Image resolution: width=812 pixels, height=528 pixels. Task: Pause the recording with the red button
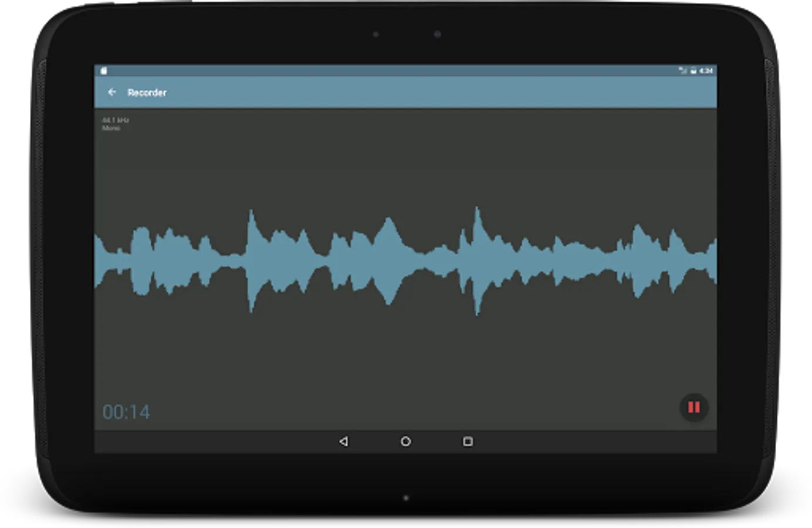click(x=693, y=407)
